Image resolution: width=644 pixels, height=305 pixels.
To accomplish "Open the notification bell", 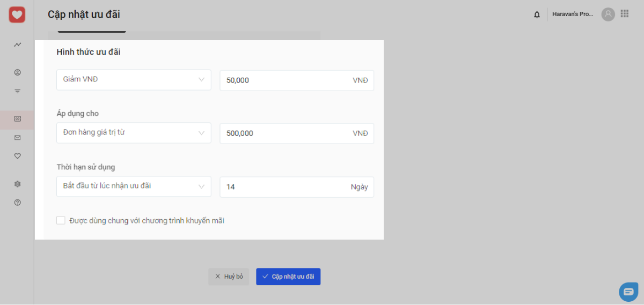I will pos(537,14).
